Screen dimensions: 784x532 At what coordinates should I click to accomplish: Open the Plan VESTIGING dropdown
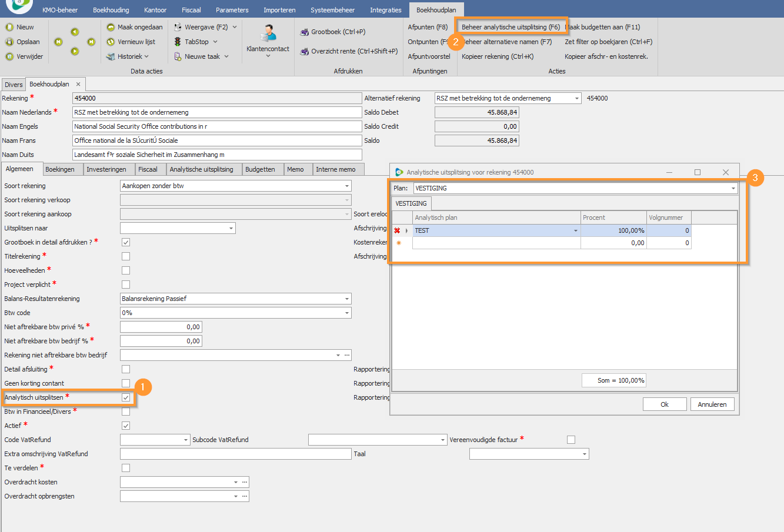(x=733, y=188)
